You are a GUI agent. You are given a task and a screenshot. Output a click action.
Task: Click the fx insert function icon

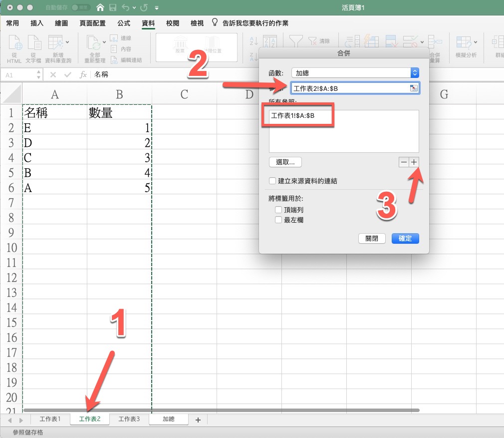(x=83, y=74)
